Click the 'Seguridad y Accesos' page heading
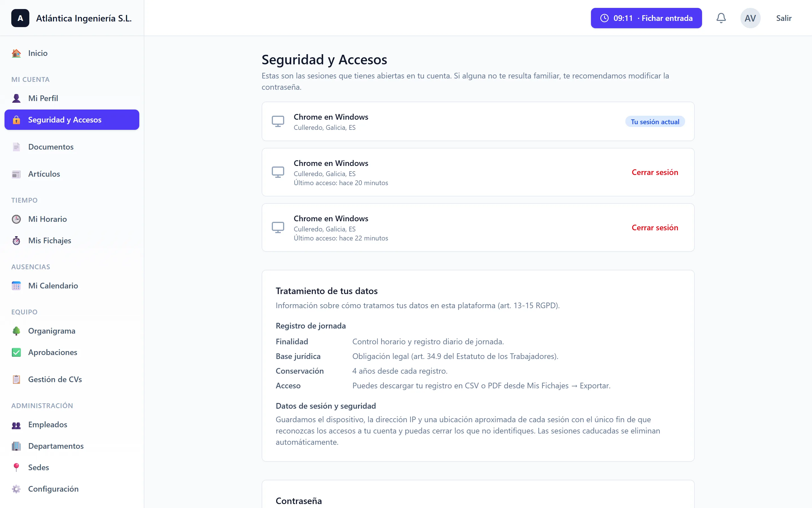This screenshot has height=508, width=812. (x=324, y=60)
